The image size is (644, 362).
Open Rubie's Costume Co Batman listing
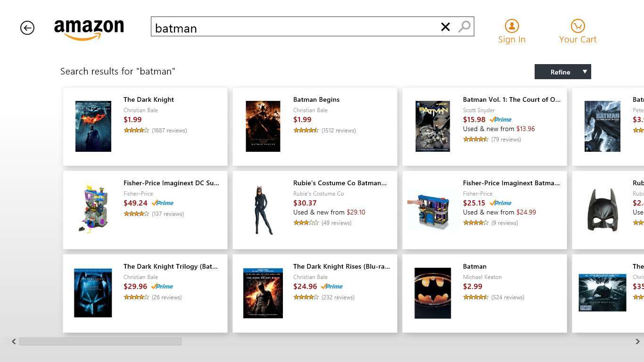coord(339,183)
